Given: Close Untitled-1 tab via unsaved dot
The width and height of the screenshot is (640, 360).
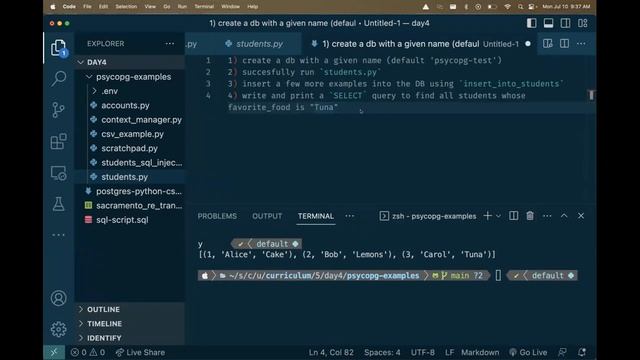Looking at the screenshot, I should (528, 44).
